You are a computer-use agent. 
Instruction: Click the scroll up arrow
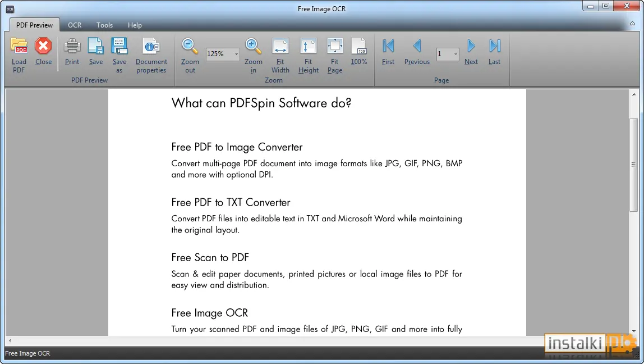[634, 94]
